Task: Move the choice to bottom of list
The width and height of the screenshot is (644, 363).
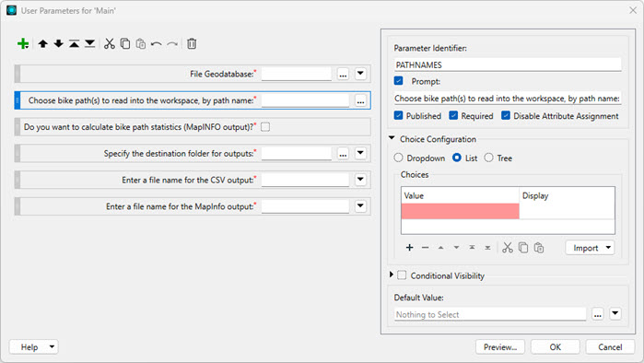Action: point(487,248)
